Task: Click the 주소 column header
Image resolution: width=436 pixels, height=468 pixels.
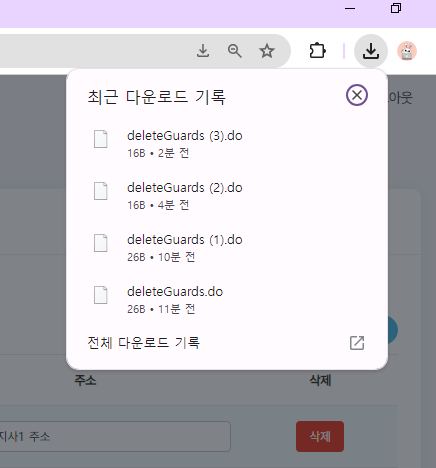Action: click(x=85, y=380)
